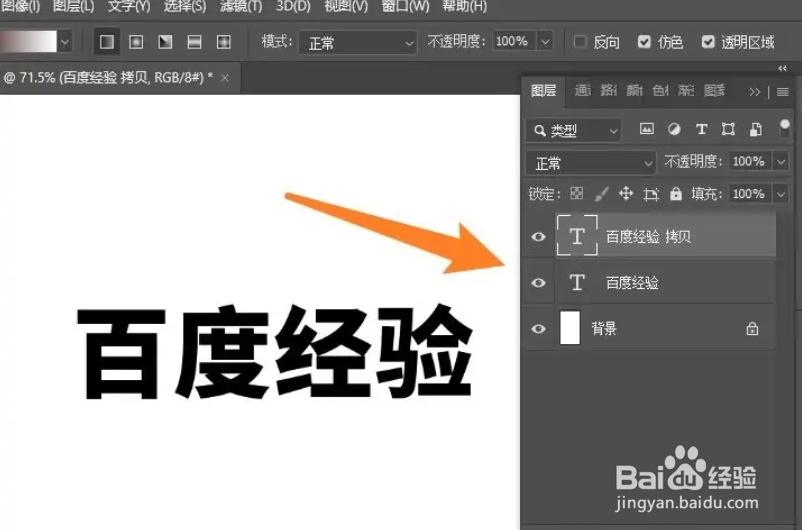Select the linear gradient type icon
Viewport: 802px width, 530px height.
click(x=107, y=41)
